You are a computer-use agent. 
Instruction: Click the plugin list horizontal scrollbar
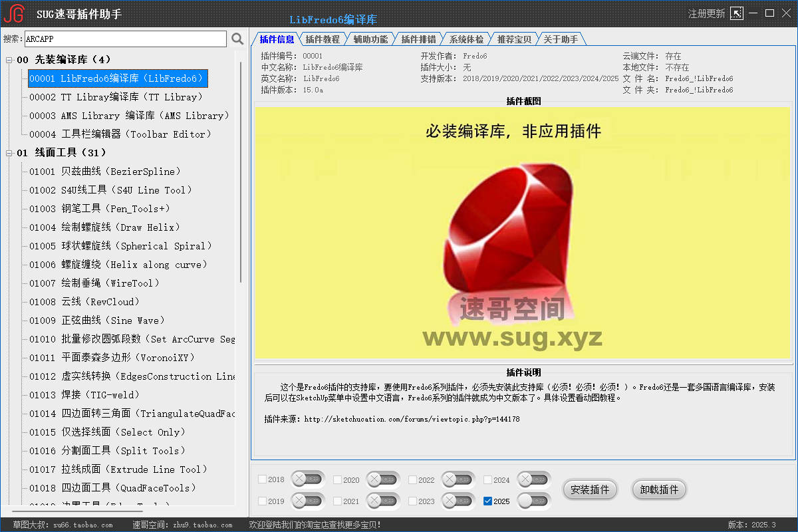[120, 511]
